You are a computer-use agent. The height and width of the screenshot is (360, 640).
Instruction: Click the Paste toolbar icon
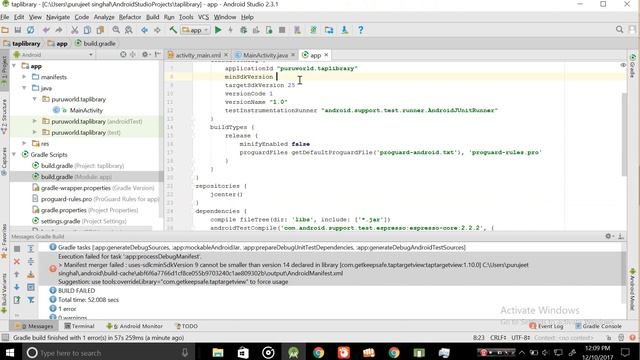click(100, 30)
